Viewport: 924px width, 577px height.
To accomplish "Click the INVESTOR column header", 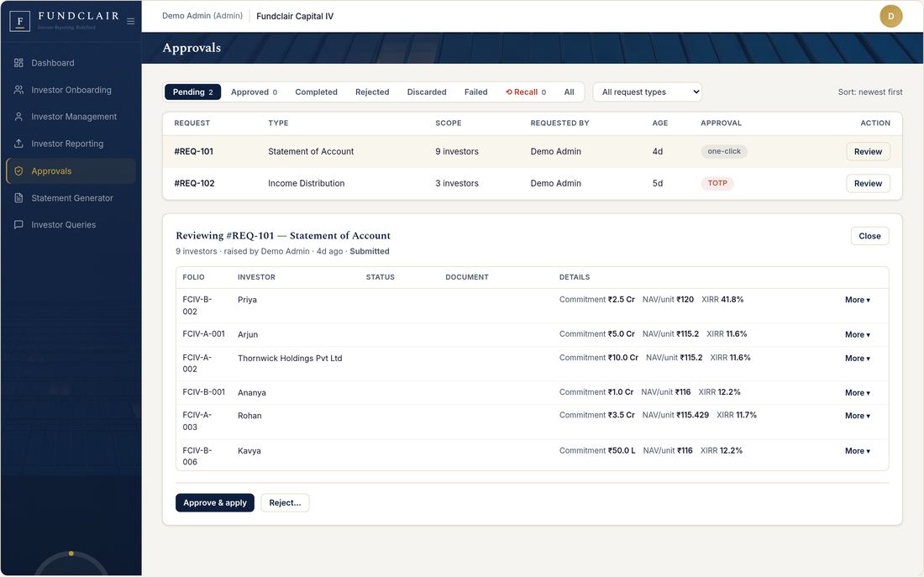I will [x=256, y=277].
